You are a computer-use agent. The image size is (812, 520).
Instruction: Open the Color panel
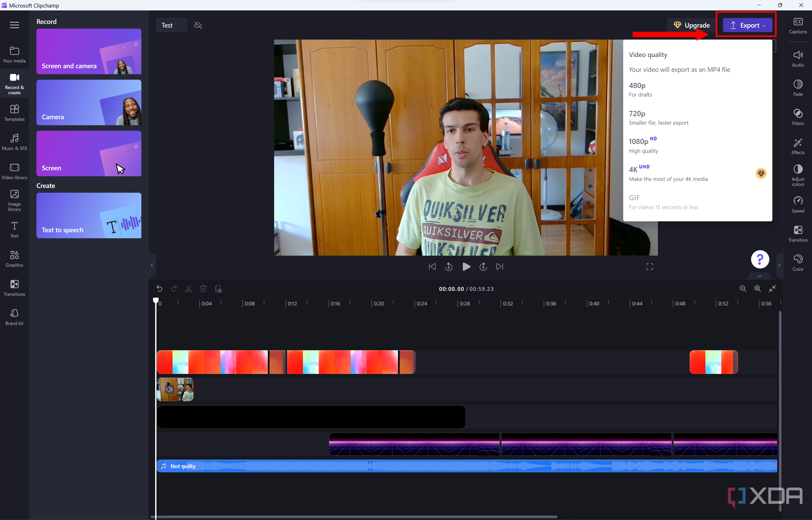[x=798, y=263]
